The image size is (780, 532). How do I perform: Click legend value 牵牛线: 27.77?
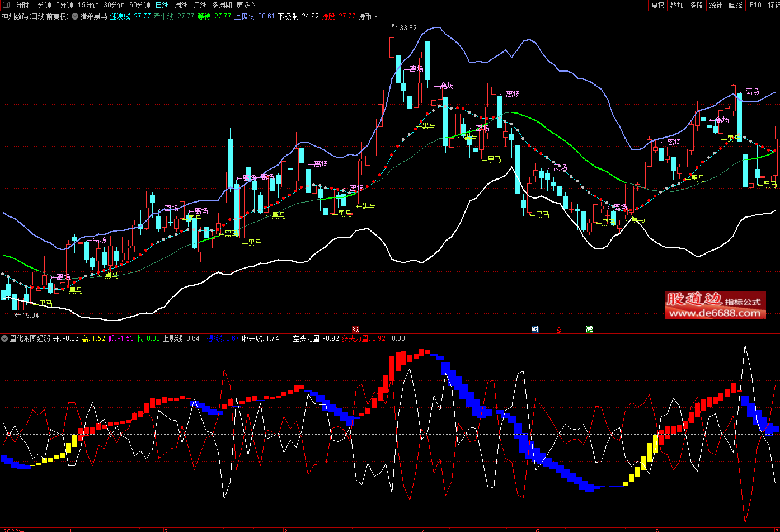click(x=173, y=16)
